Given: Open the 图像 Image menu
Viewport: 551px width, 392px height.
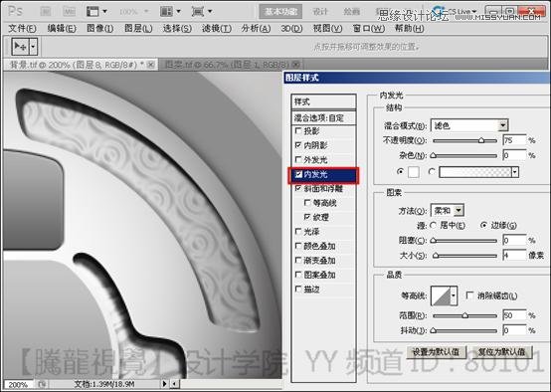Looking at the screenshot, I should [x=100, y=29].
